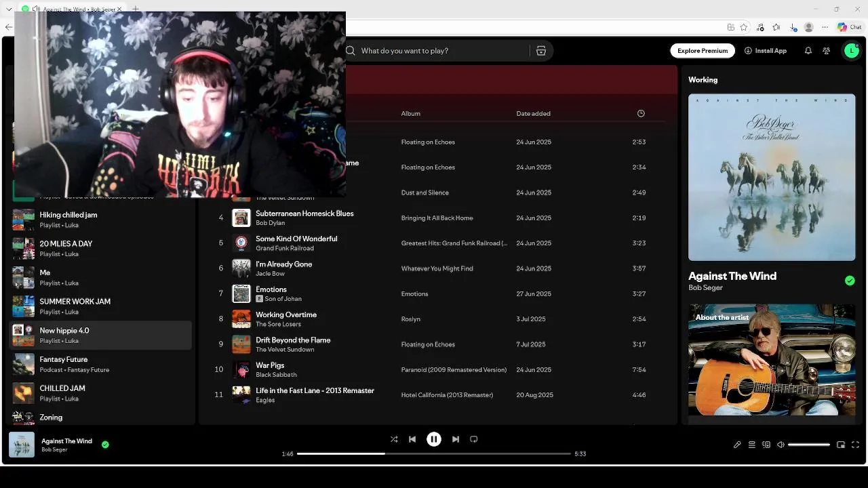868x488 pixels.
Task: Open New hippie 4.0 playlist
Action: (x=102, y=335)
